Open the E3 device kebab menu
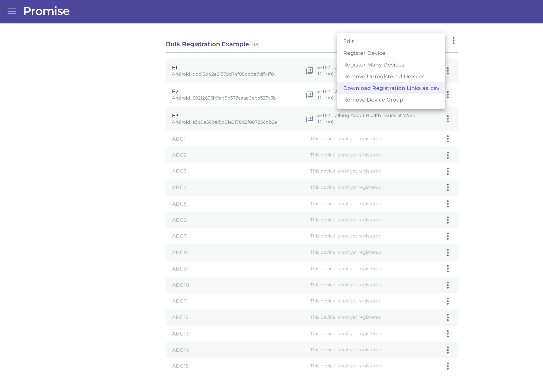 coord(447,119)
